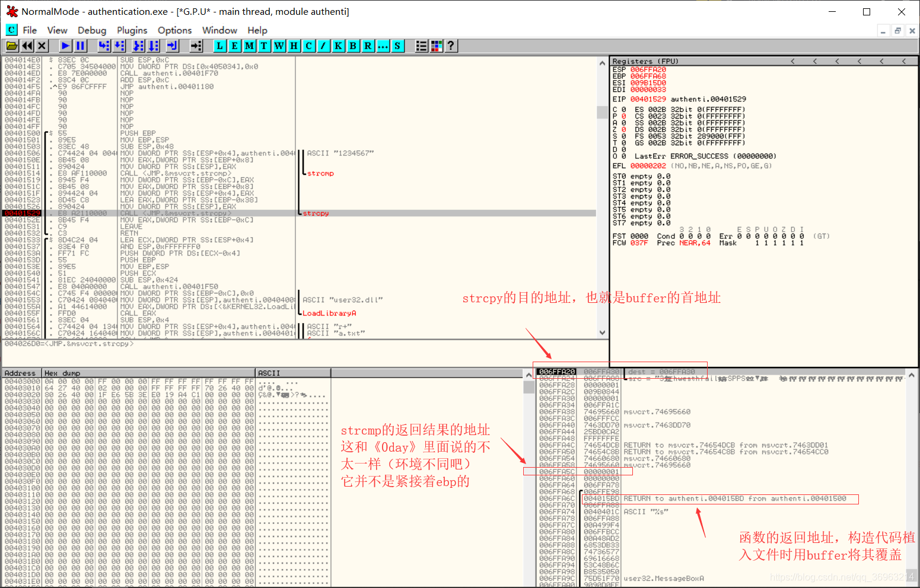Viewport: 920px width, 588px height.
Task: Pause execution with the pause icon
Action: pos(81,46)
